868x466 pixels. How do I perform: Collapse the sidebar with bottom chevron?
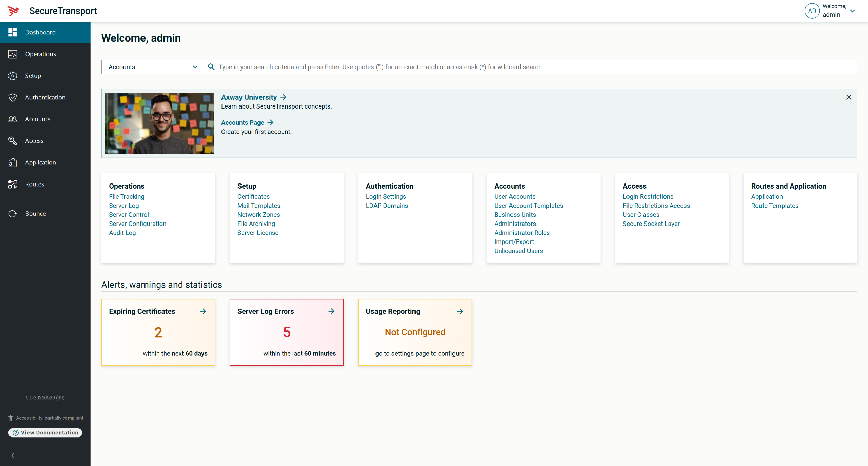(x=13, y=455)
